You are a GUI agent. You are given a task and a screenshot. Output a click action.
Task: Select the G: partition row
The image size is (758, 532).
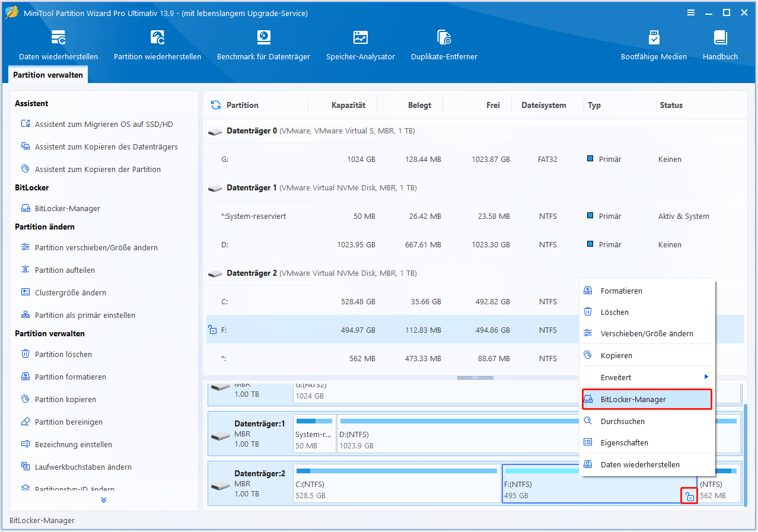pos(474,159)
